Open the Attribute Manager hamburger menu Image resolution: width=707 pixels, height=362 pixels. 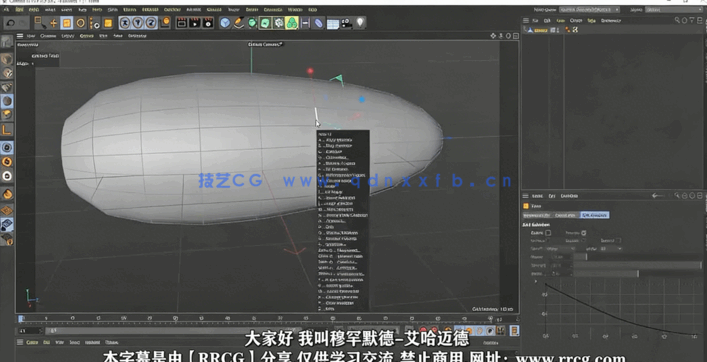526,196
